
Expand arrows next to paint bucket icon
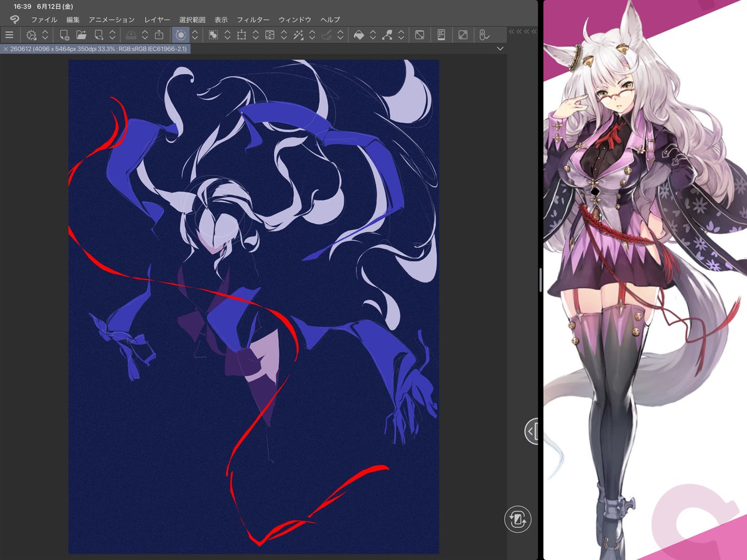tap(373, 35)
